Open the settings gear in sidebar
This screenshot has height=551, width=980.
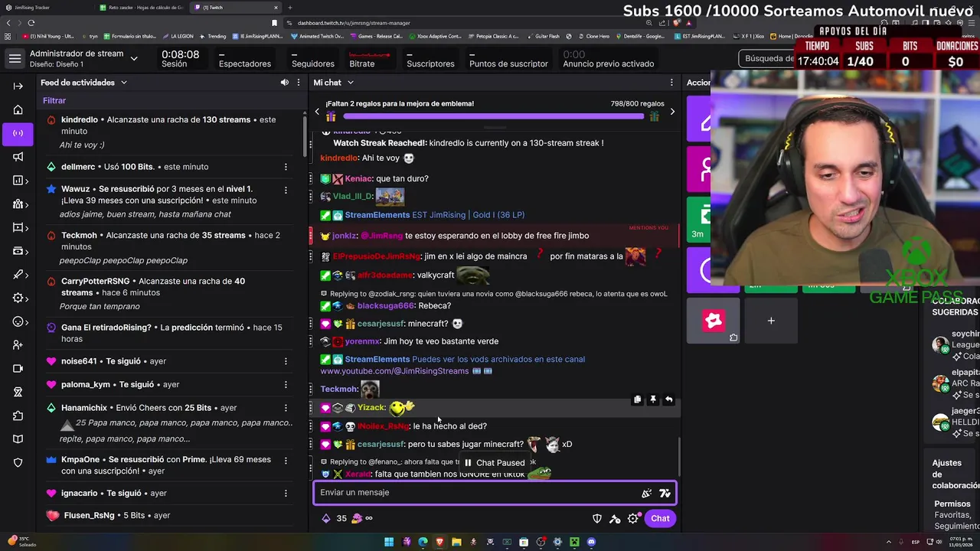18,298
